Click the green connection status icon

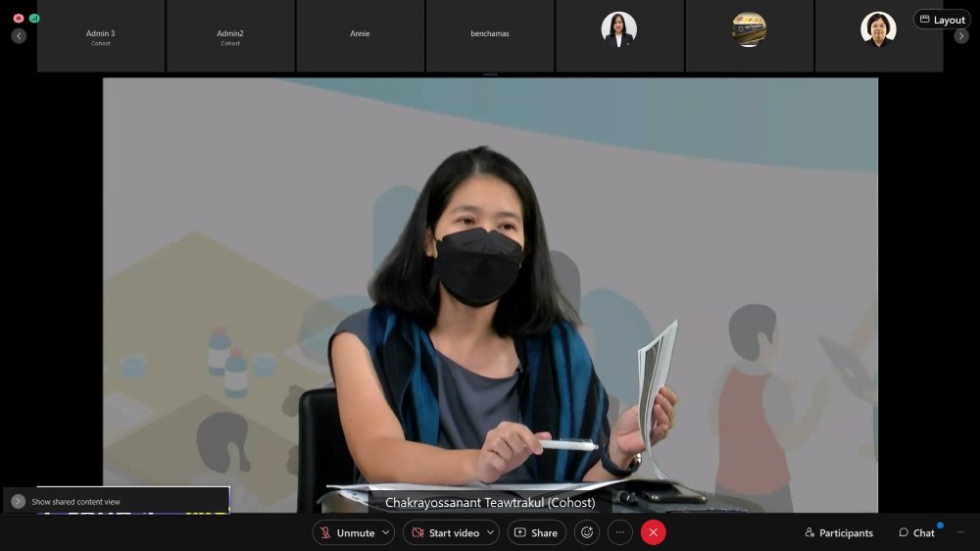(34, 19)
